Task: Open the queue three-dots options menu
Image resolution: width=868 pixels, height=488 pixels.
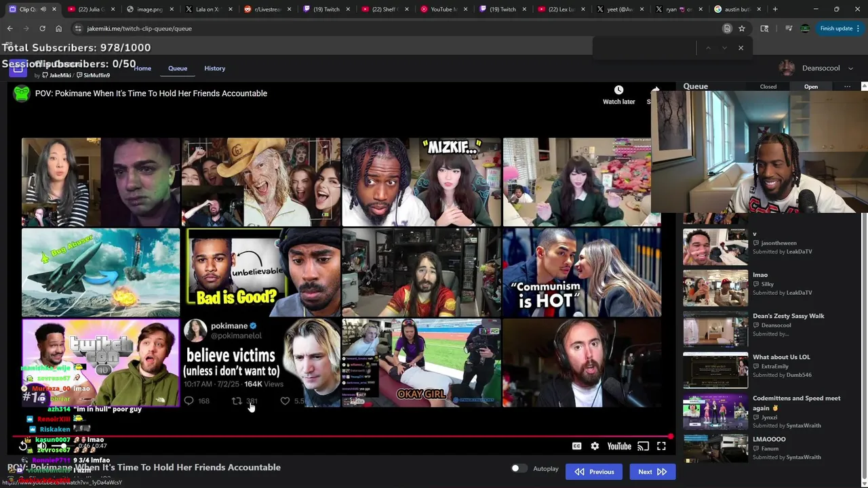Action: [847, 87]
